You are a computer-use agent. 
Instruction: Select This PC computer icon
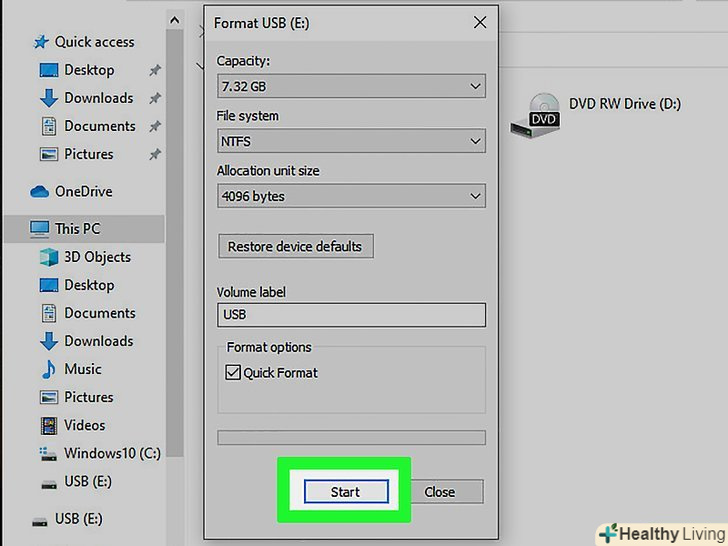pos(39,229)
